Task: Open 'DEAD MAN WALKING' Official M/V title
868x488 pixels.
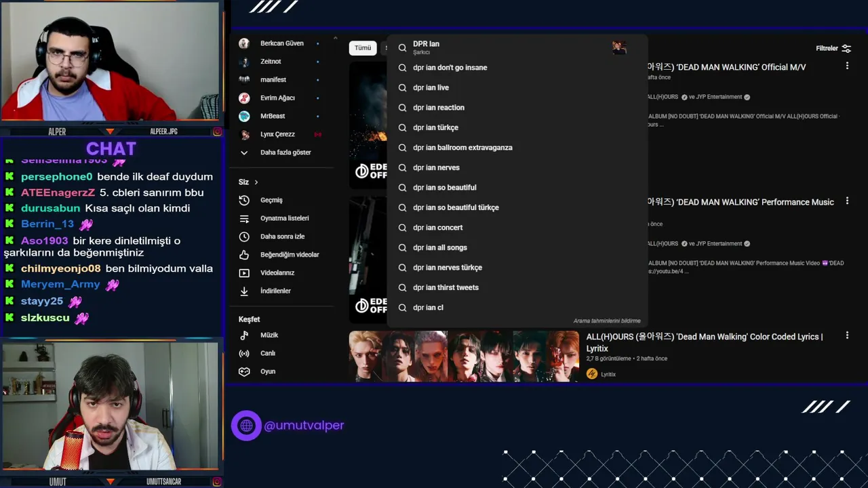Action: point(726,67)
